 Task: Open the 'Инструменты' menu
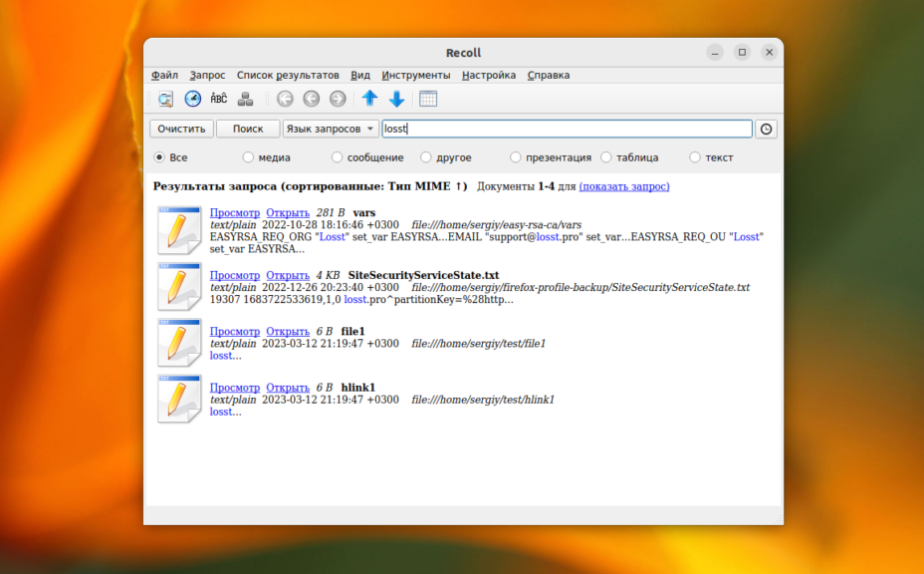[416, 75]
